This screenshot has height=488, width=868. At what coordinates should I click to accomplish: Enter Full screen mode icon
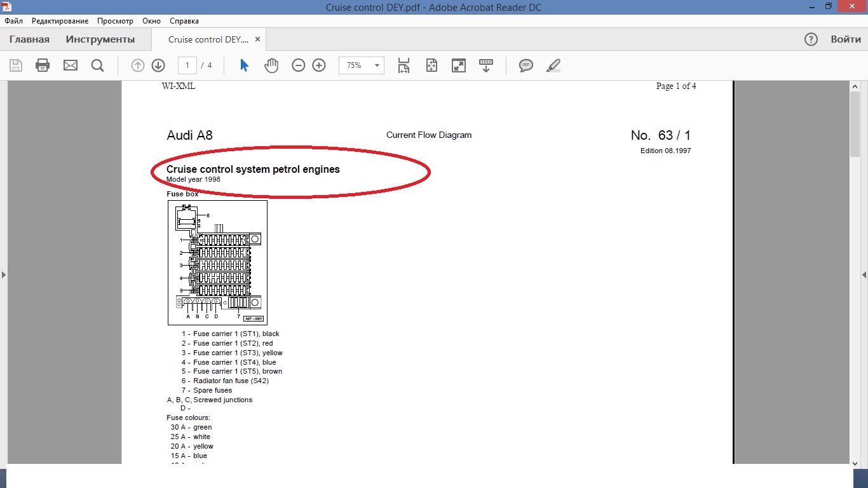[458, 65]
